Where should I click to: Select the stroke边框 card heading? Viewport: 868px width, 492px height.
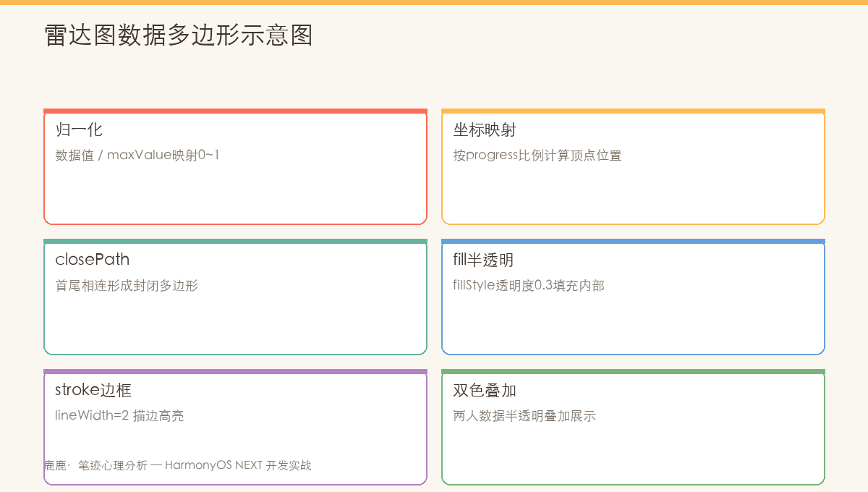93,390
